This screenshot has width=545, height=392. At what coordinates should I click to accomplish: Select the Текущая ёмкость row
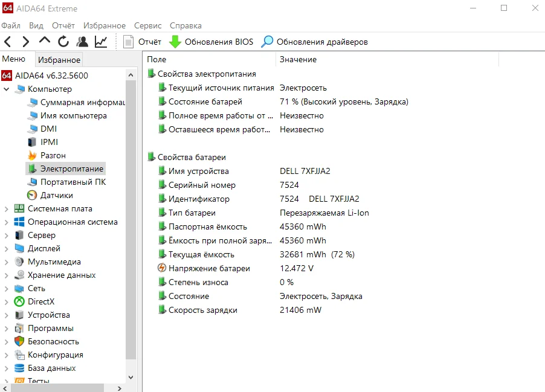(x=256, y=254)
